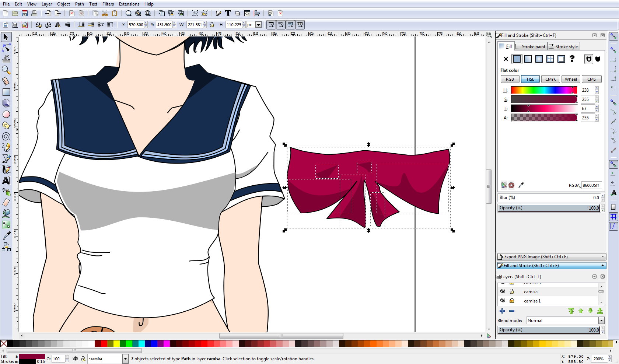The width and height of the screenshot is (619, 364).
Task: Select the Connector tool
Action: [6, 247]
